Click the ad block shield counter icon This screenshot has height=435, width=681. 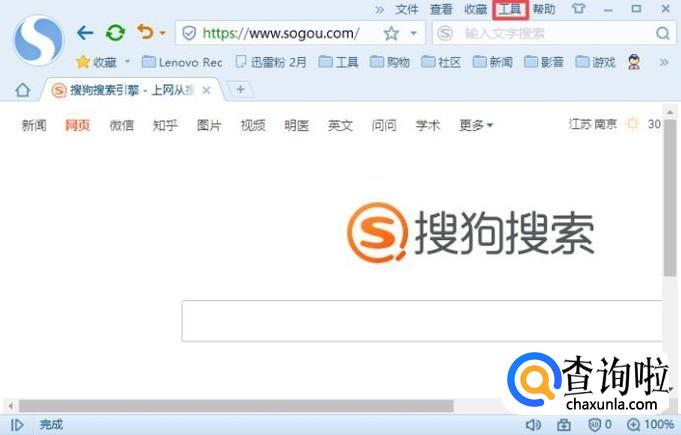click(600, 424)
